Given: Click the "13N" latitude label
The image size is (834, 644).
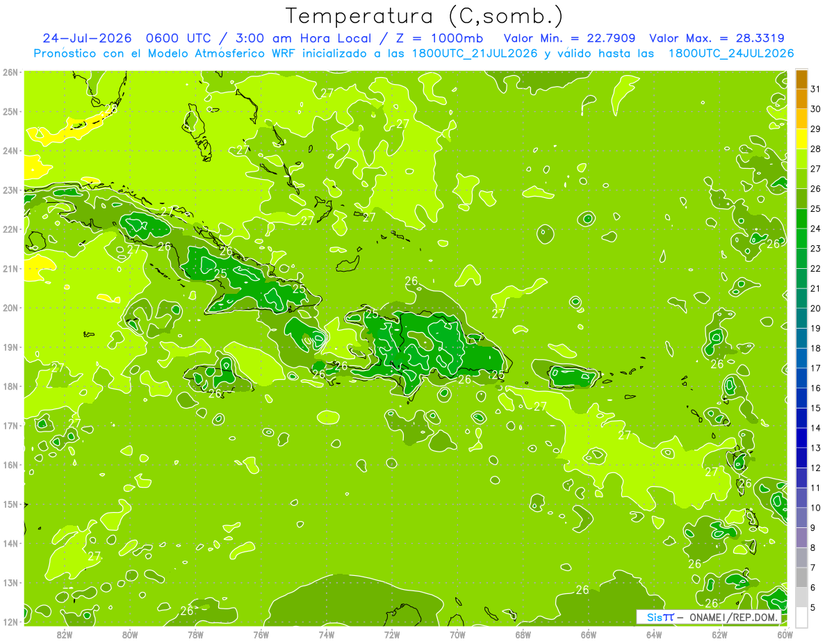Looking at the screenshot, I should coord(10,582).
